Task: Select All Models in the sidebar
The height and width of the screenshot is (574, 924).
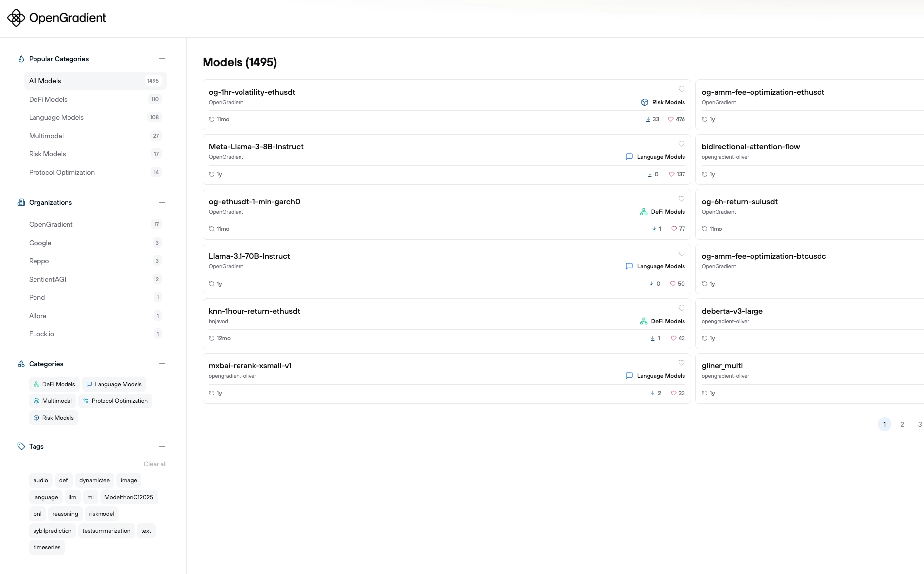Action: point(45,81)
